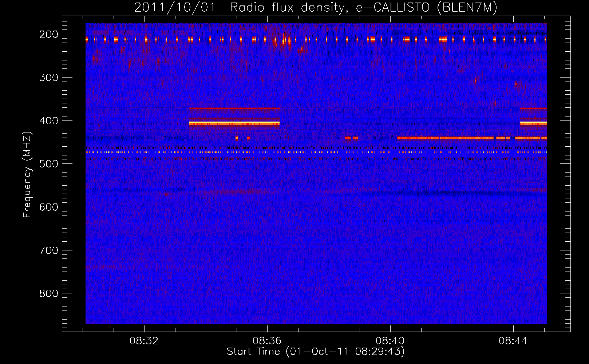
Task: Click the red burst near 210 MHz at 08:36
Action: (x=284, y=40)
